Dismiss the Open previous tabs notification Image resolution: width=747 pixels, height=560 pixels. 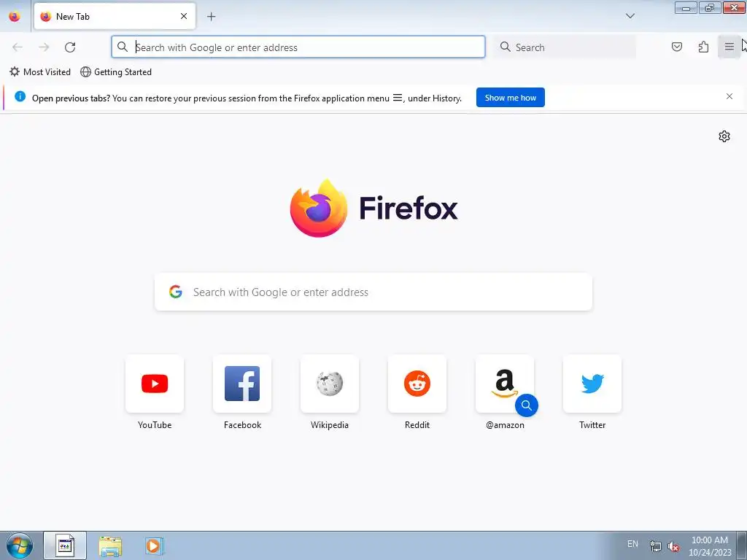(x=729, y=97)
